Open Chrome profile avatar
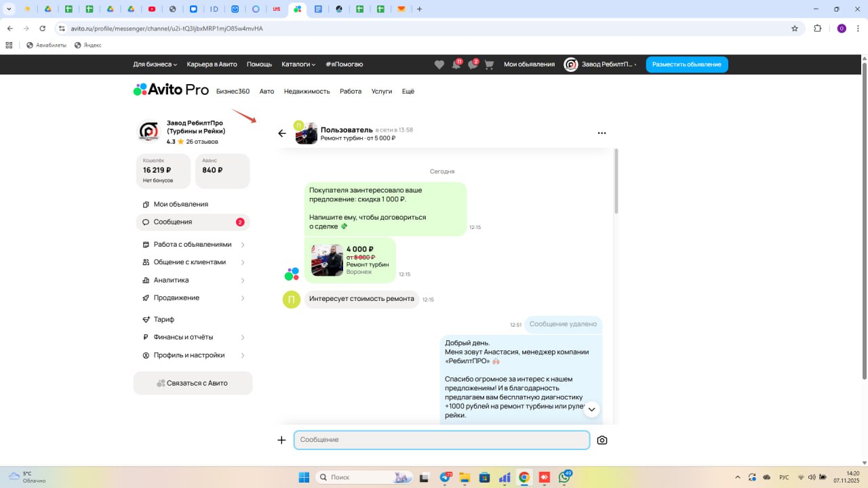Image resolution: width=868 pixels, height=488 pixels. (842, 28)
